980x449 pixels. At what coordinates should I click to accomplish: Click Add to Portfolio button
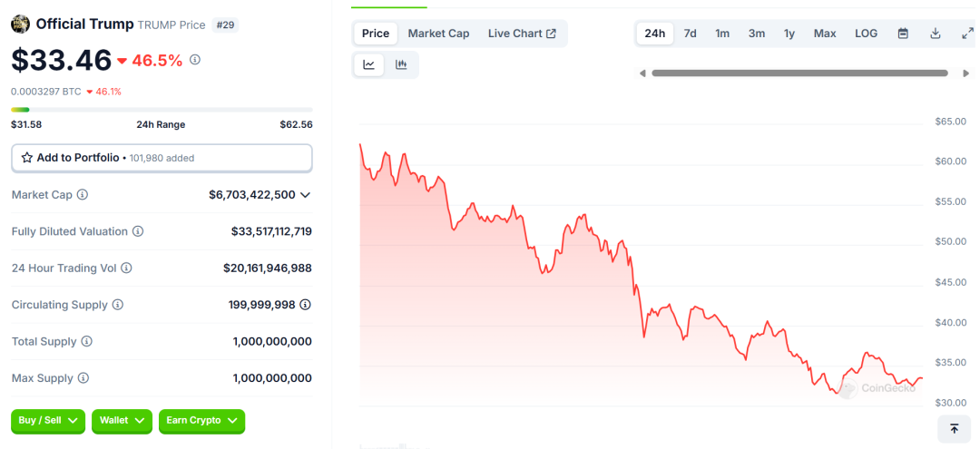[x=162, y=158]
